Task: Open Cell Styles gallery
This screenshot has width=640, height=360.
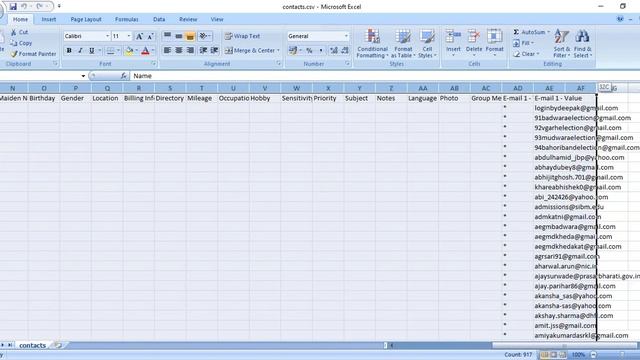Action: click(427, 43)
